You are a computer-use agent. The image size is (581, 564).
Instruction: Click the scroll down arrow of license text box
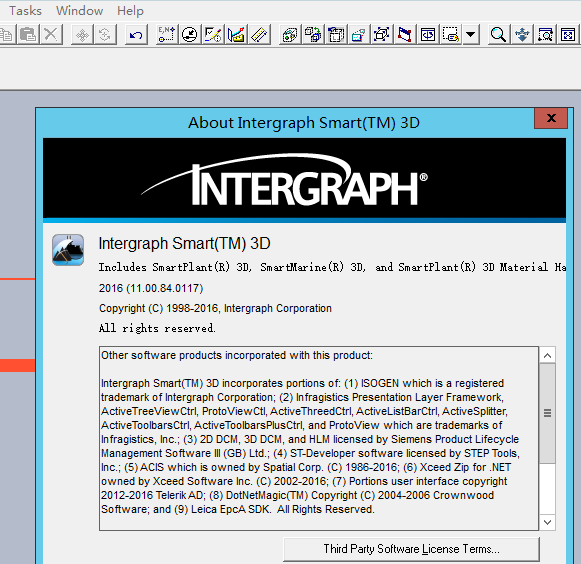click(547, 522)
